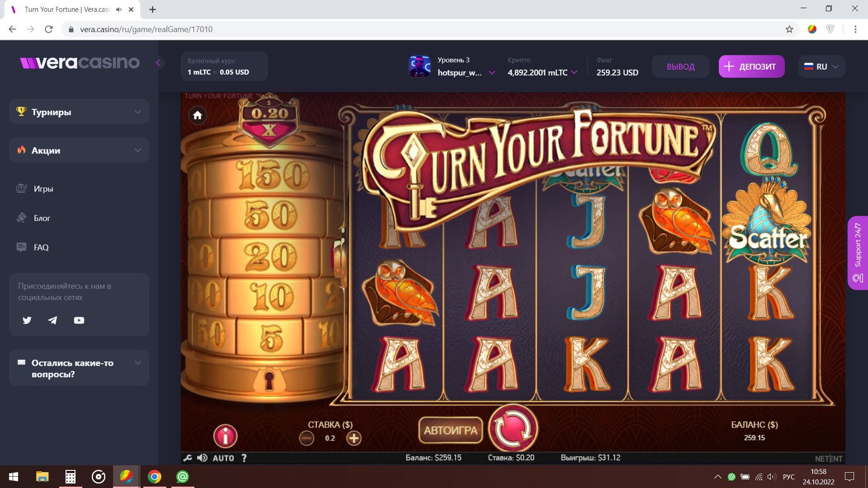Increase the bet with plus button
This screenshot has height=488, width=868.
pyautogui.click(x=354, y=438)
